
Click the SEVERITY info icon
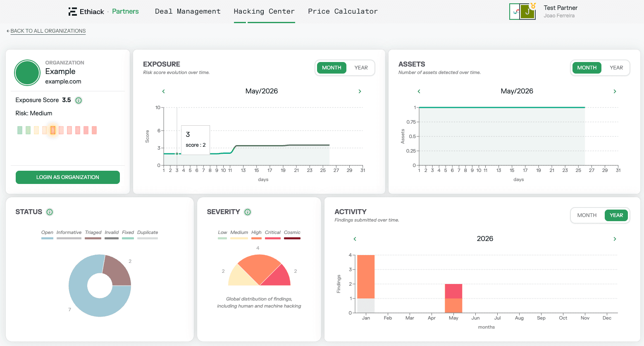pyautogui.click(x=248, y=212)
